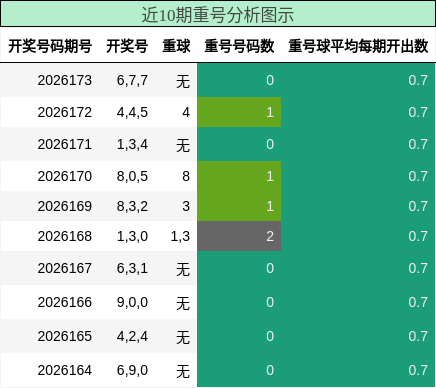Click period cell 2026164
The image size is (436, 388).
65,370
